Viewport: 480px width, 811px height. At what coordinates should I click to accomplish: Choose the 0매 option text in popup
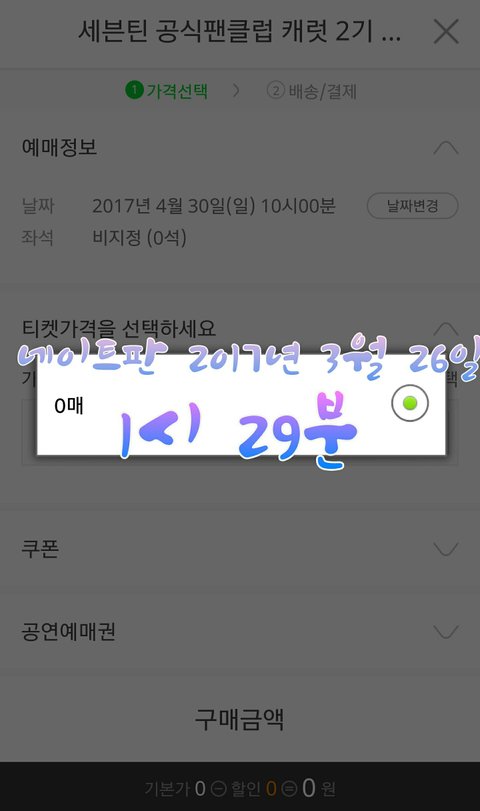click(69, 406)
